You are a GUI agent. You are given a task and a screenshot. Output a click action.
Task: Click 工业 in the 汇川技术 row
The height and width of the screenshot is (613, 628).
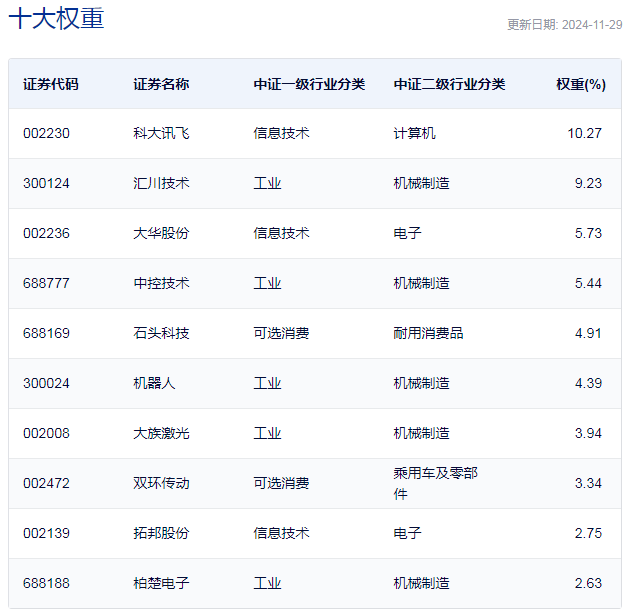coord(267,183)
